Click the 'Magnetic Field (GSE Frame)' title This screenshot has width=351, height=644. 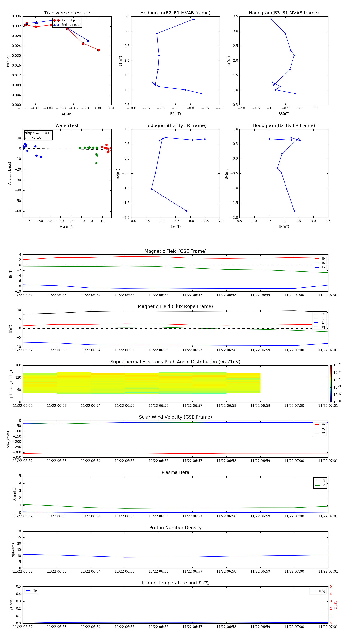click(x=175, y=251)
